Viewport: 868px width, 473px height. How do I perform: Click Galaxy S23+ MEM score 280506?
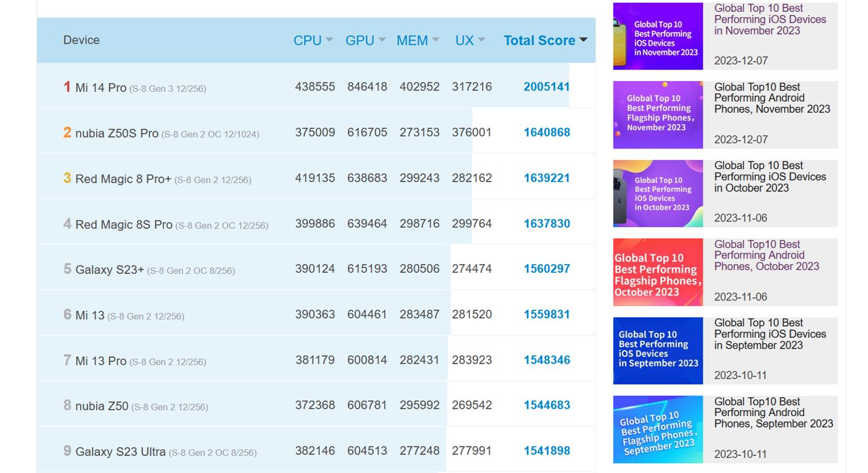point(420,269)
